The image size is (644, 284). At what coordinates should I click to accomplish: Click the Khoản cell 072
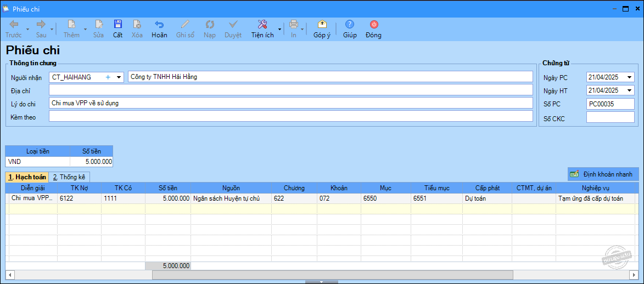click(339, 198)
